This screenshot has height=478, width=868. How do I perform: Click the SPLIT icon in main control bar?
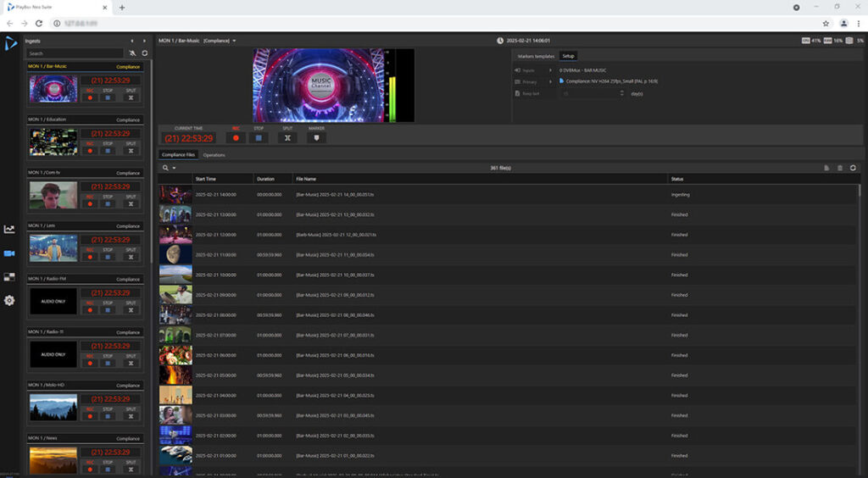click(x=287, y=137)
